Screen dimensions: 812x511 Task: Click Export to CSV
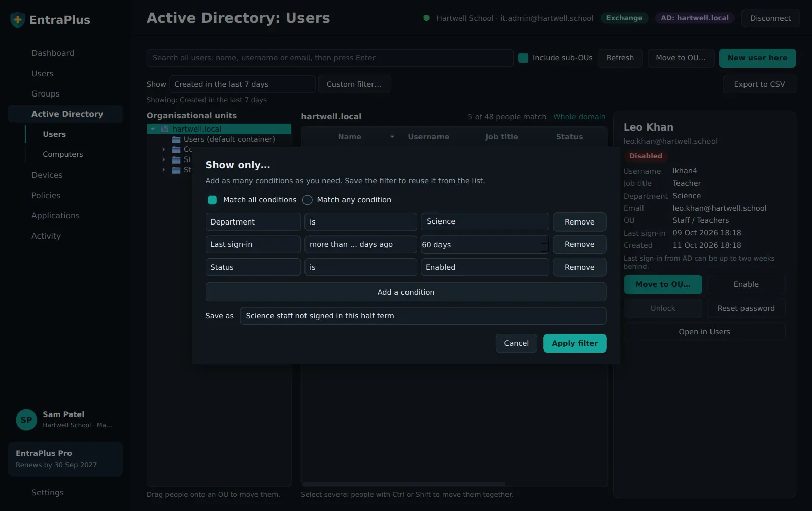[759, 84]
